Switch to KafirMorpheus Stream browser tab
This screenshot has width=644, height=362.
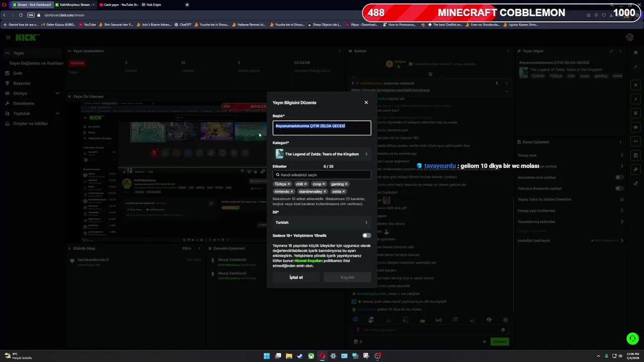pyautogui.click(x=74, y=5)
